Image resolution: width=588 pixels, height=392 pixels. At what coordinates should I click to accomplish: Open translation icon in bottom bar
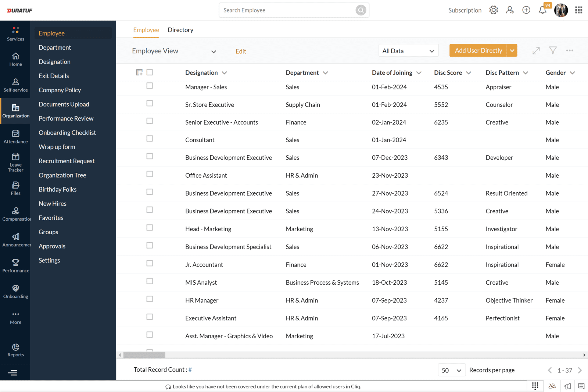pyautogui.click(x=552, y=386)
